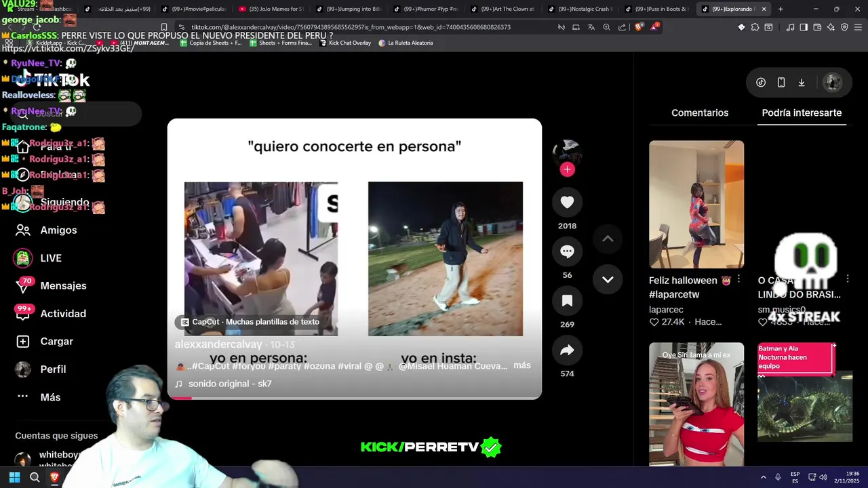Open Actividad in the sidebar

tap(51, 314)
